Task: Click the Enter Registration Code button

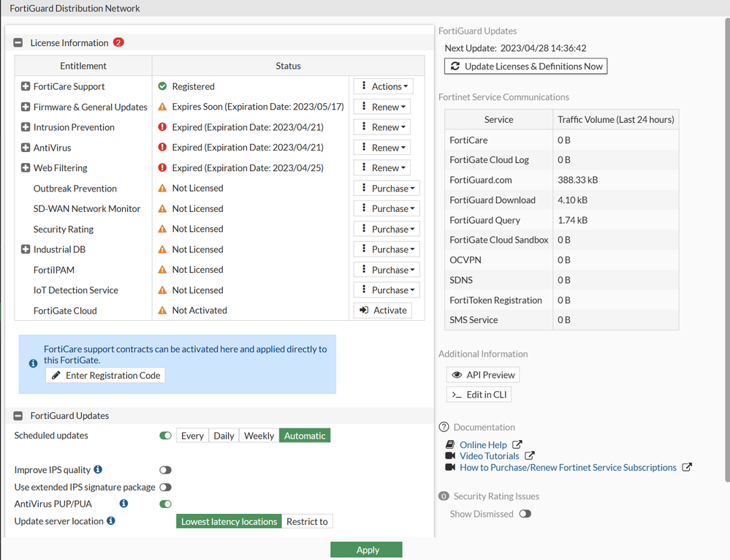Action: click(105, 375)
